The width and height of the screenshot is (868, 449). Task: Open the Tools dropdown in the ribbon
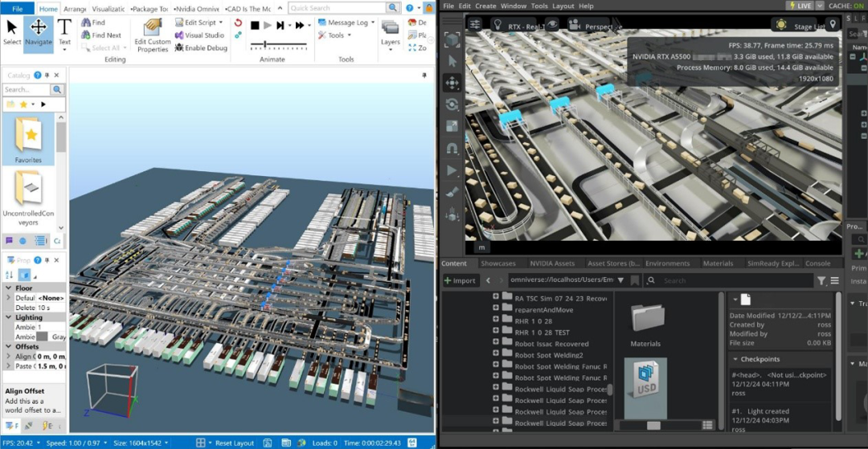335,35
